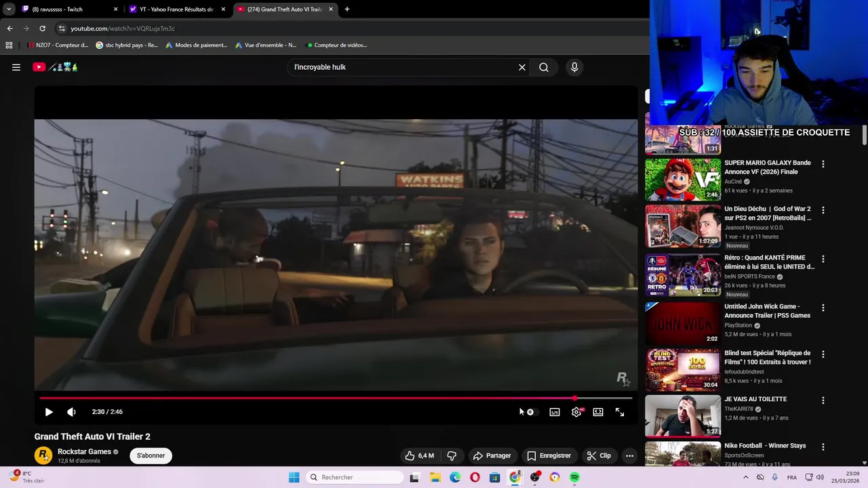Open Opera browser from the taskbar
Screen dimensions: 868x488
click(475, 477)
